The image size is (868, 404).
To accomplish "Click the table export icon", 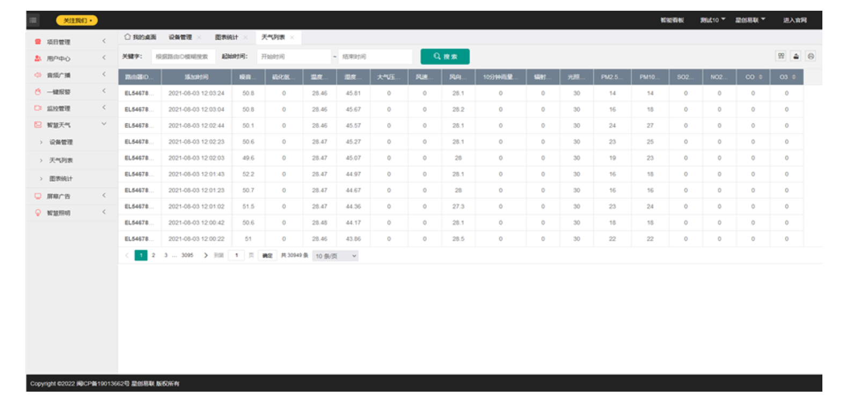I will (796, 56).
